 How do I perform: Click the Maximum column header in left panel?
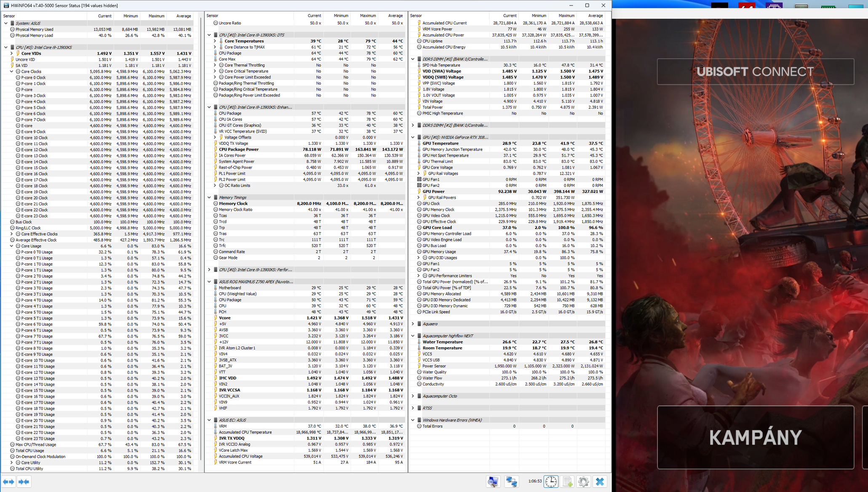click(156, 16)
